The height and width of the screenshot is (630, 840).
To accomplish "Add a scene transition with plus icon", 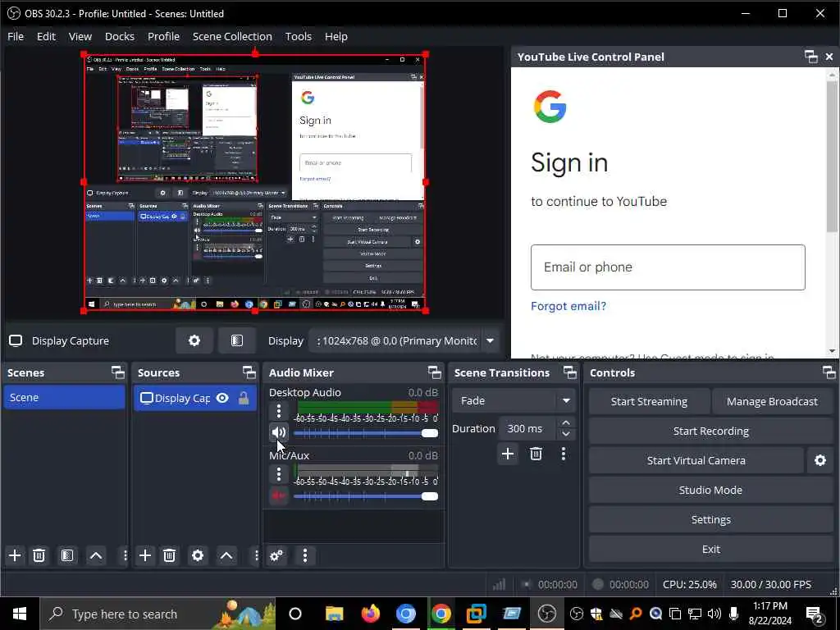I will (x=507, y=454).
